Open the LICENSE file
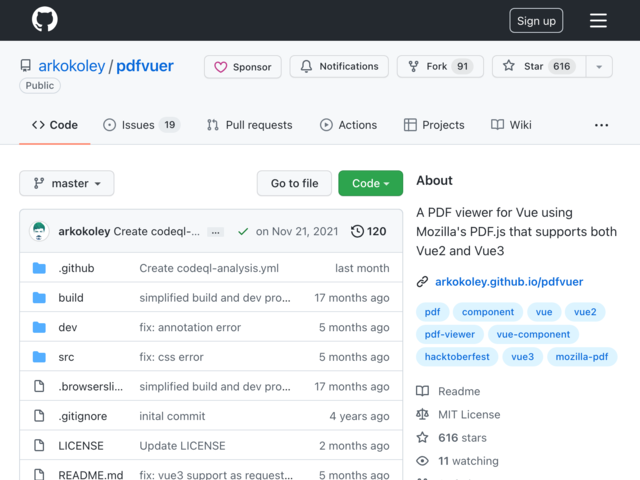 click(x=81, y=446)
